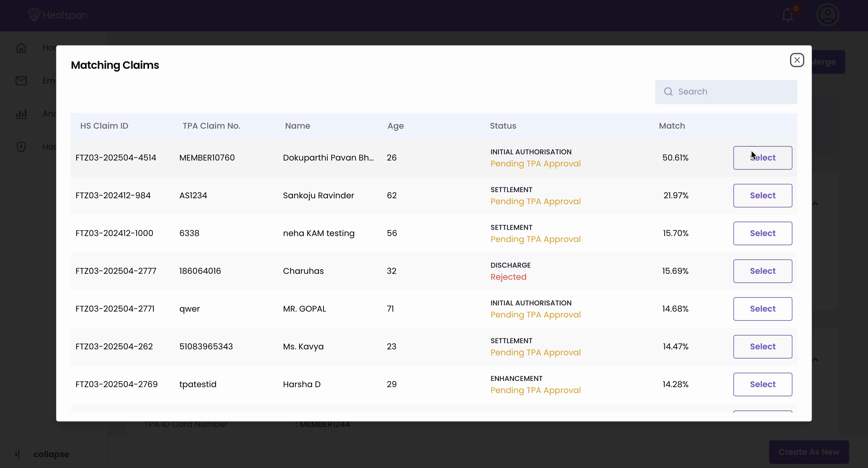Select claim FTZ03-202504-4514 for Dokuparthi Pavan
Screen dimensions: 868x468
pyautogui.click(x=763, y=158)
